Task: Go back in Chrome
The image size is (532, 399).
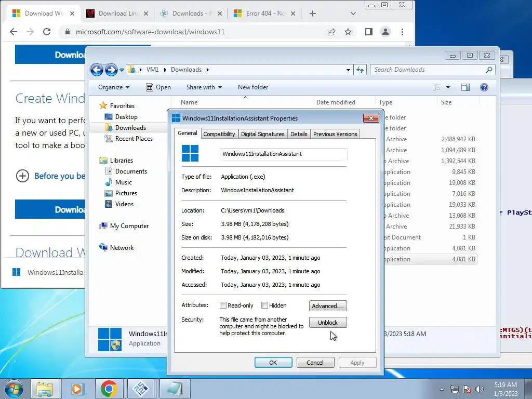Action: point(14,32)
